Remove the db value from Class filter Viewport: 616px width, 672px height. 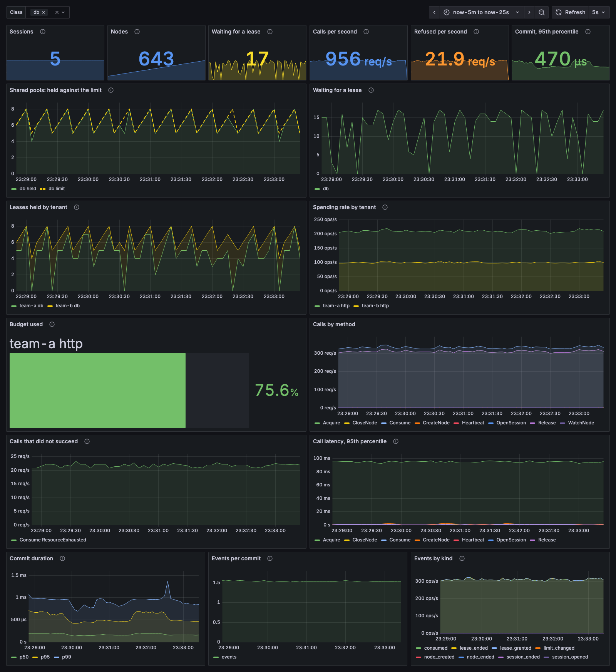(x=44, y=12)
